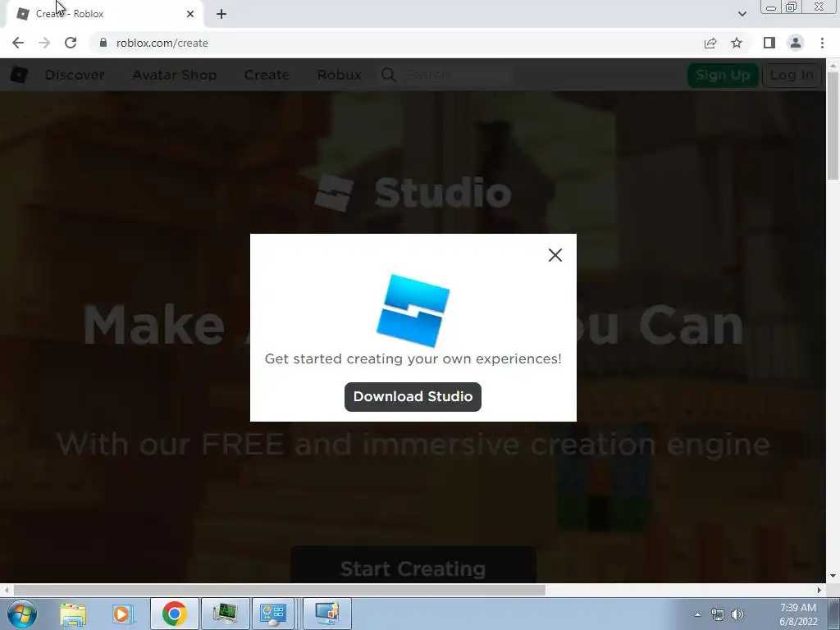Viewport: 840px width, 630px height.
Task: Bookmark this tab with the star icon
Action: (737, 43)
